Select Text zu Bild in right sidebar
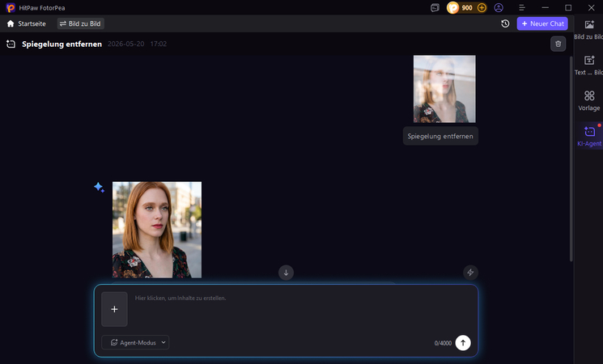This screenshot has width=603, height=364. pos(588,66)
